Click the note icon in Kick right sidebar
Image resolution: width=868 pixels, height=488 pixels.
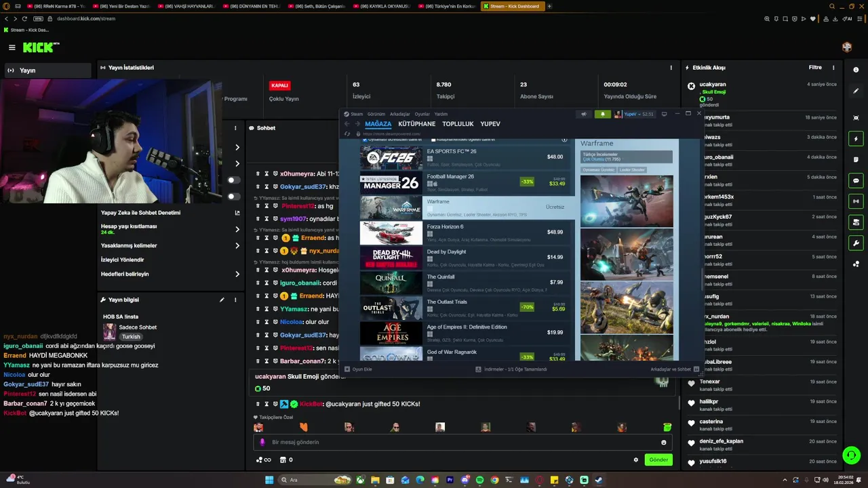(x=856, y=160)
